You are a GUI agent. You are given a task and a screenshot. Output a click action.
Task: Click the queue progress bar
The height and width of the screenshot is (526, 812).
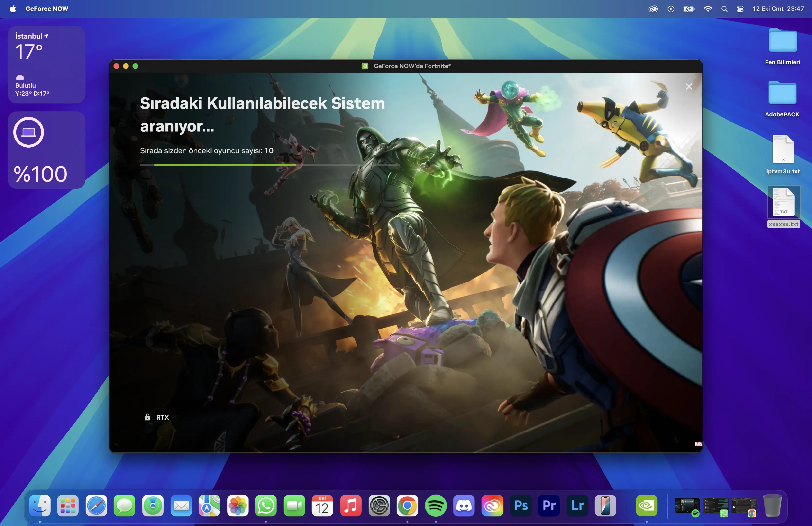(270, 165)
